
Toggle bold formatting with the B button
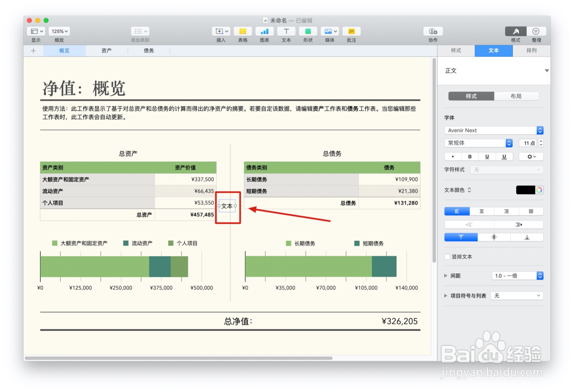click(470, 156)
